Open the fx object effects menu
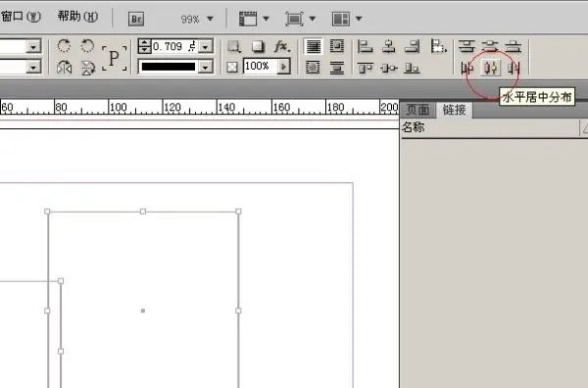Screen dimensions: 588x388 tap(282, 46)
